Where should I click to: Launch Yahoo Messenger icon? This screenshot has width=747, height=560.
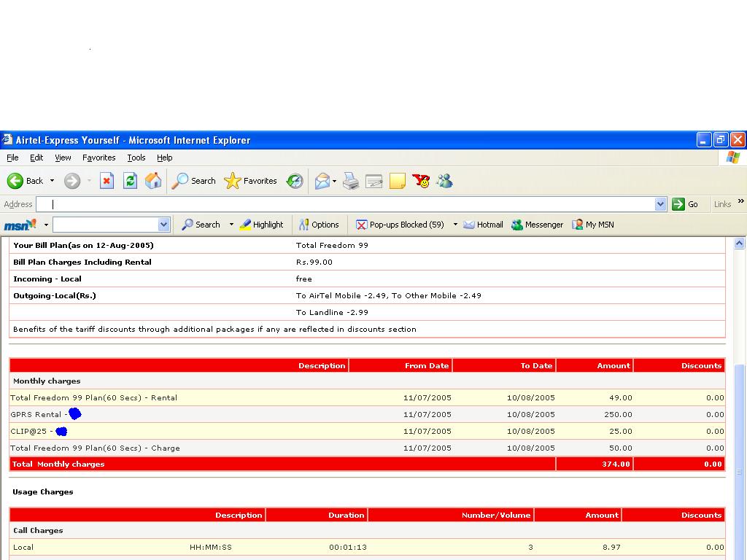(421, 181)
